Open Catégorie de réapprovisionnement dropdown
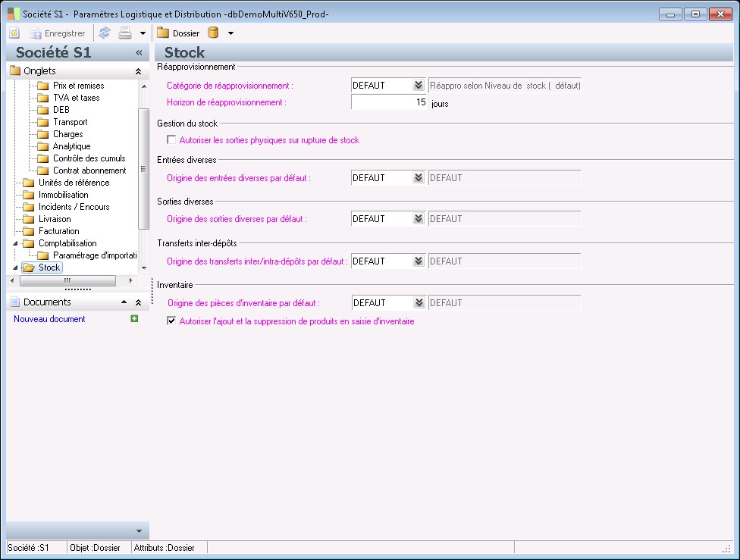Image resolution: width=740 pixels, height=560 pixels. click(418, 86)
